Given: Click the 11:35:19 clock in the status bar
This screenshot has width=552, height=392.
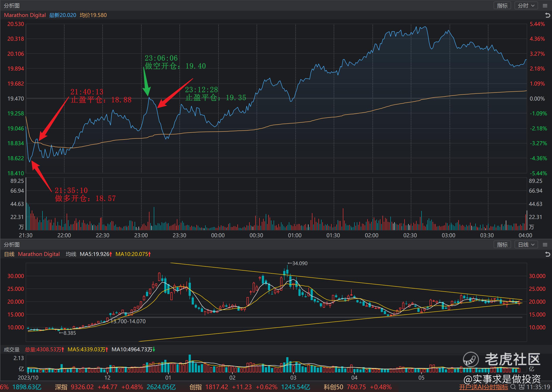Looking at the screenshot, I should tap(538, 387).
